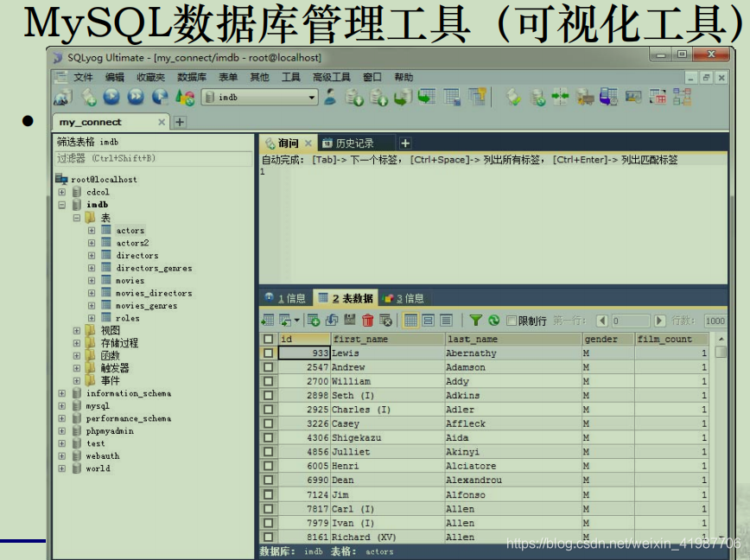Click the 过滤器 filter input field
Image resolution: width=750 pixels, height=560 pixels.
pyautogui.click(x=153, y=158)
